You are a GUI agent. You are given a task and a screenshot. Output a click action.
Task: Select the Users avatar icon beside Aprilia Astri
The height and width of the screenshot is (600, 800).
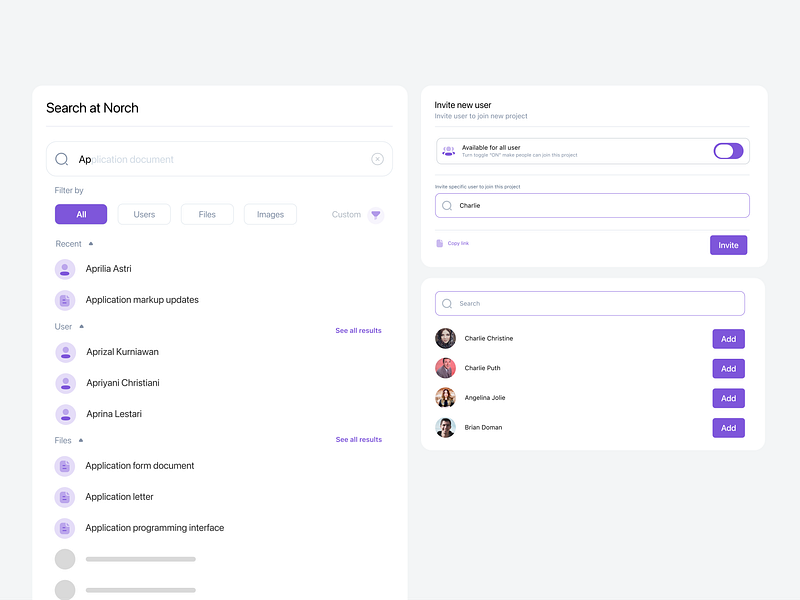[x=65, y=268]
